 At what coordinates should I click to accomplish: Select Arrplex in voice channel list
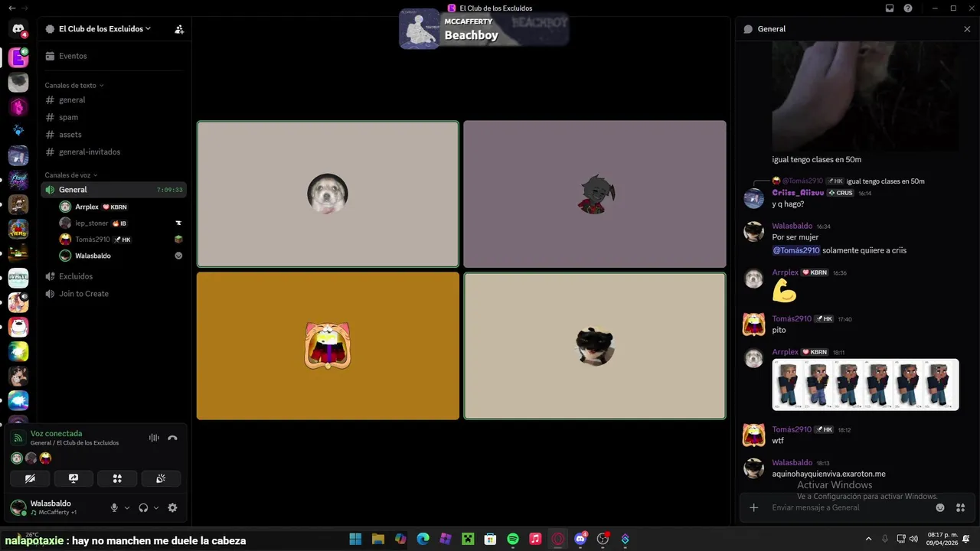[122, 207]
